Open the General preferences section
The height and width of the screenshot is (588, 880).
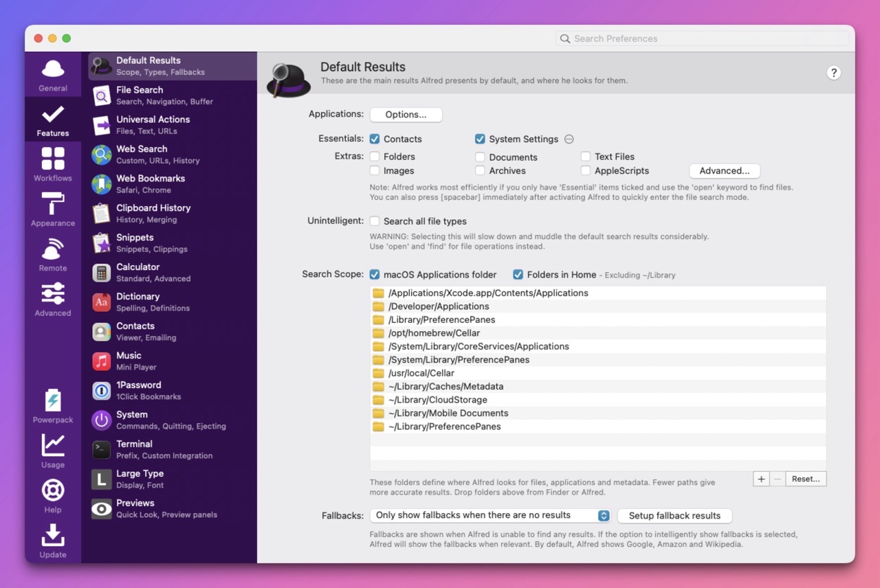pos(53,75)
